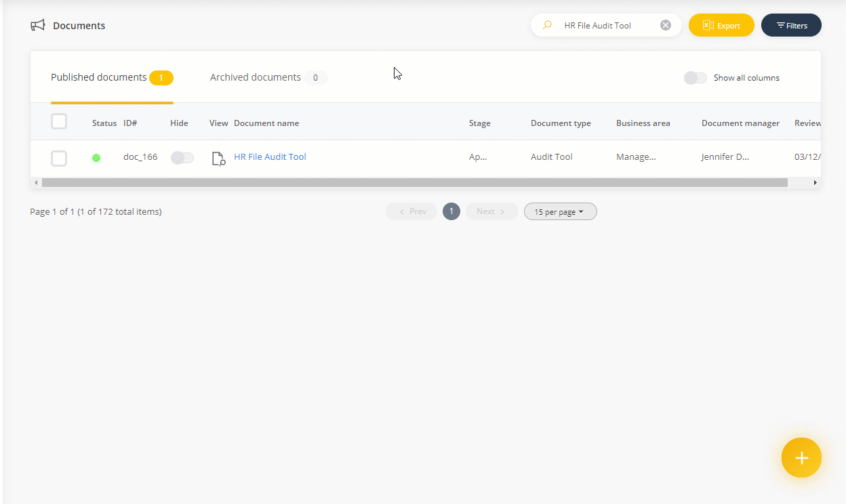Open the 15 per page dropdown

[560, 212]
